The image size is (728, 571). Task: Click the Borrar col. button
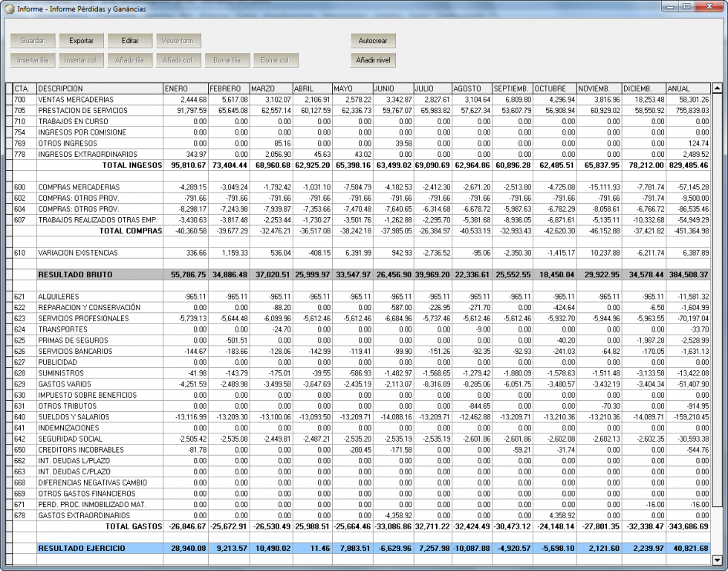tap(276, 60)
